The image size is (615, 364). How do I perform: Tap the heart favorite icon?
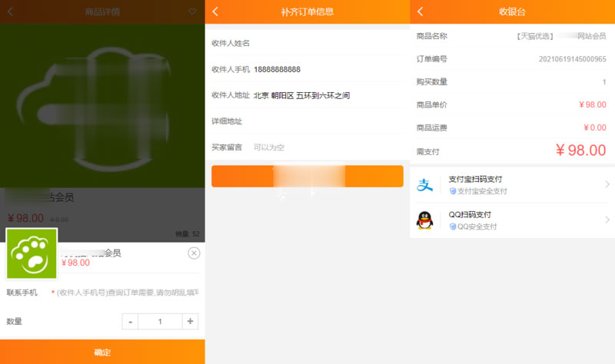click(x=192, y=12)
